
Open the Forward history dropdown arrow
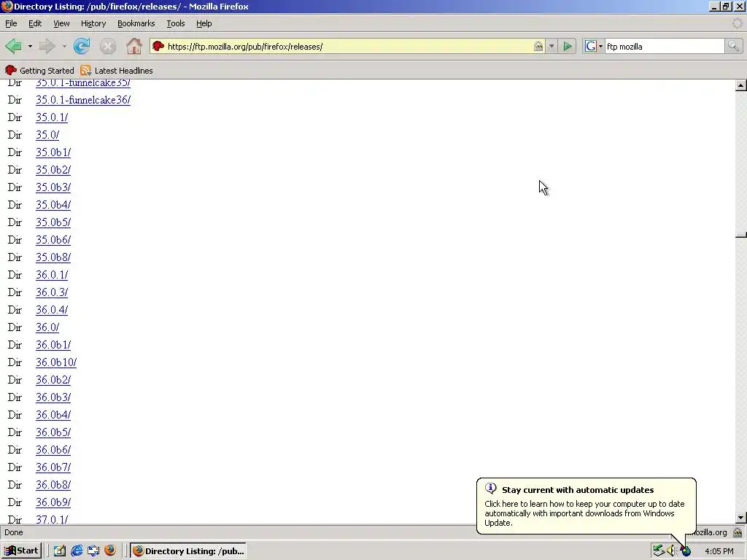(x=64, y=46)
